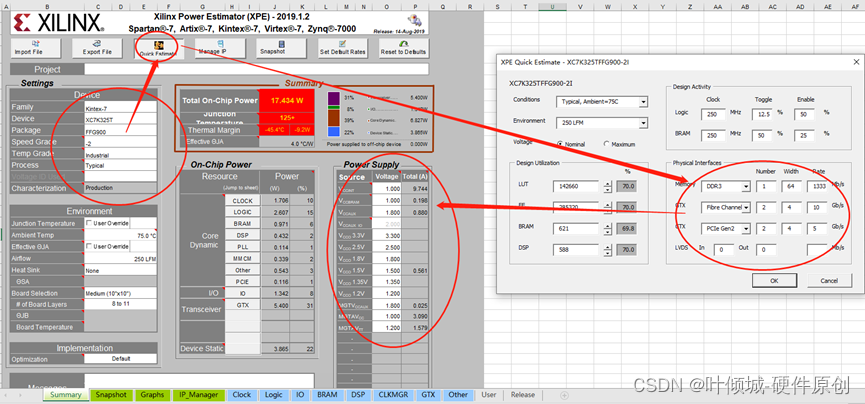Click the LVDS In count field
865x404 pixels.
coord(723,249)
